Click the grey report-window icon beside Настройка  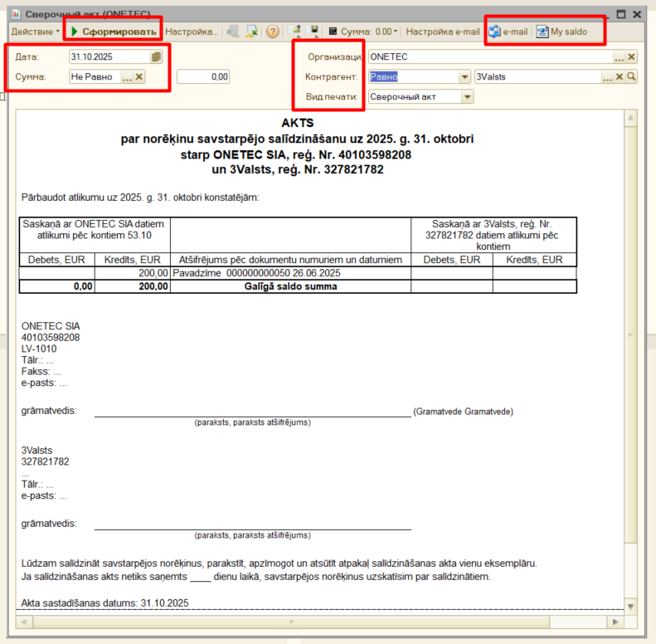233,32
